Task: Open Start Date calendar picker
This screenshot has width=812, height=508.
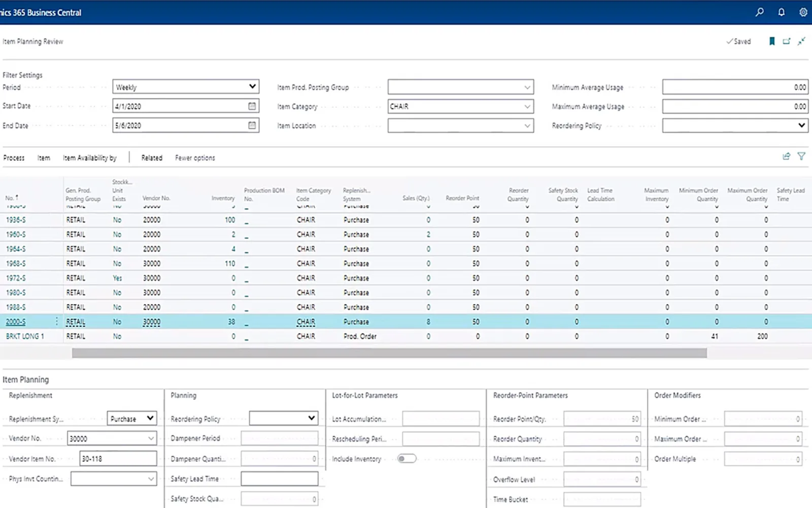Action: (x=252, y=106)
